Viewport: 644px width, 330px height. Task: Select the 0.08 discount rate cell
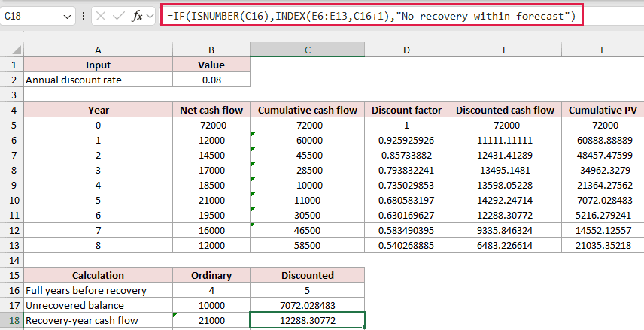pyautogui.click(x=211, y=80)
